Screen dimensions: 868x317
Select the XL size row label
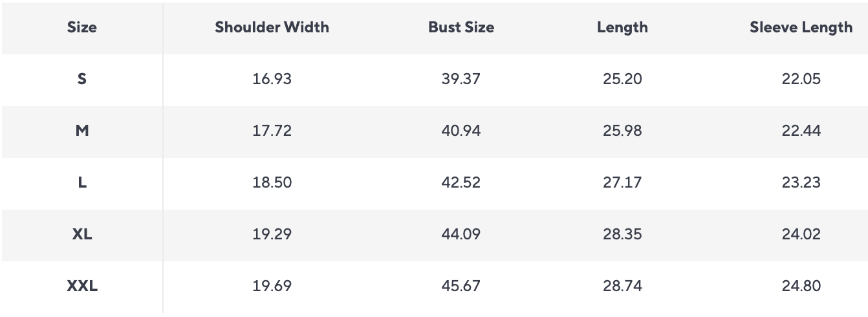[82, 234]
